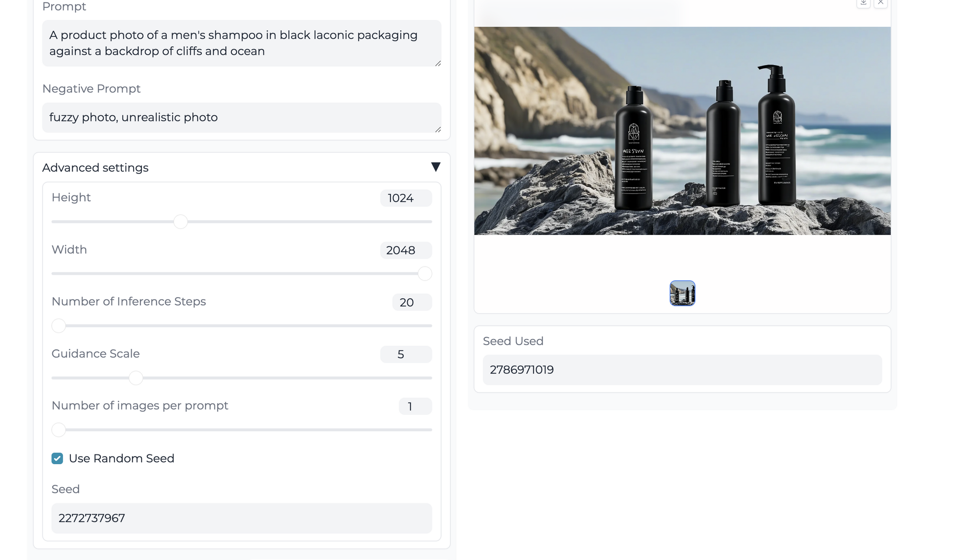Screen dimensions: 953x560
Task: Click the Width value box showing 2048
Action: pos(406,250)
